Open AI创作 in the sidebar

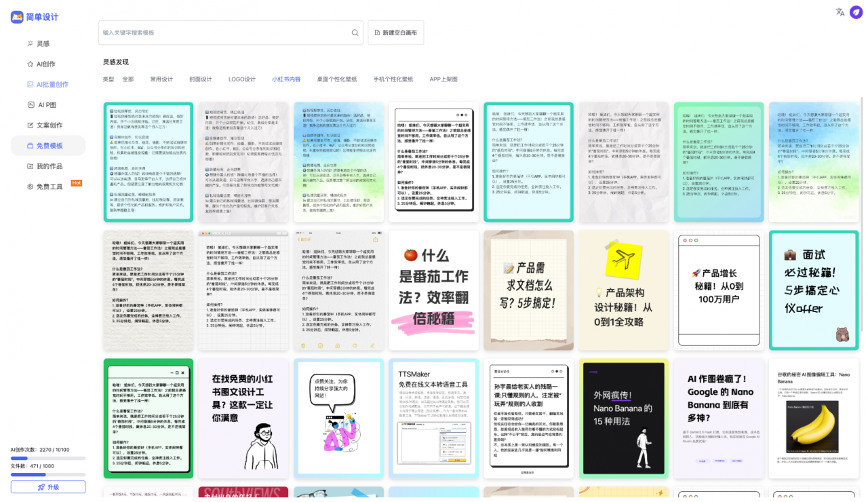(46, 64)
